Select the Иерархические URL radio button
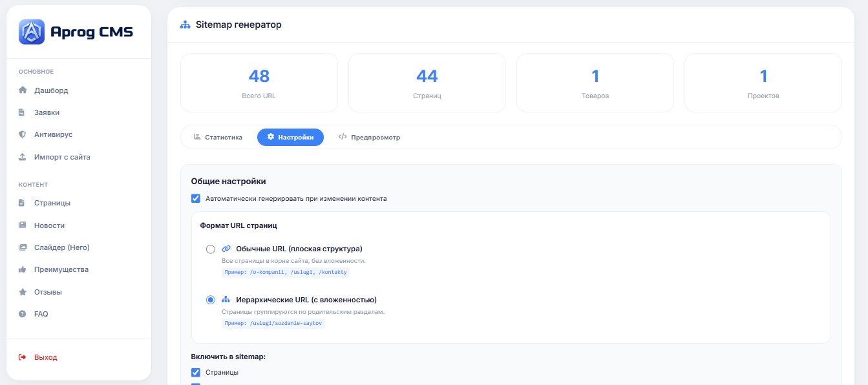The width and height of the screenshot is (868, 385). 210,300
